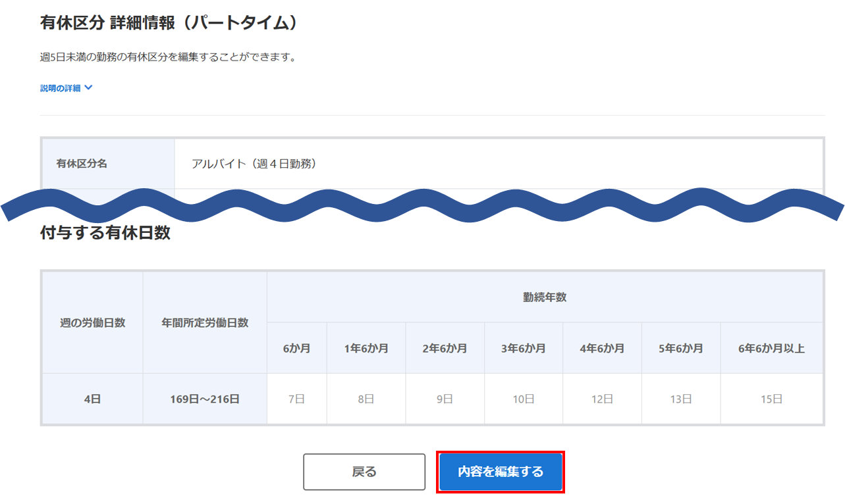Click the 週5日未満の勤務 description text

click(168, 57)
